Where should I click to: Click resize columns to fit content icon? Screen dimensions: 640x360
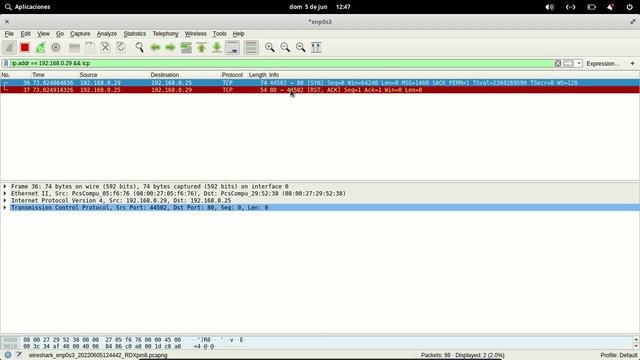click(x=316, y=47)
